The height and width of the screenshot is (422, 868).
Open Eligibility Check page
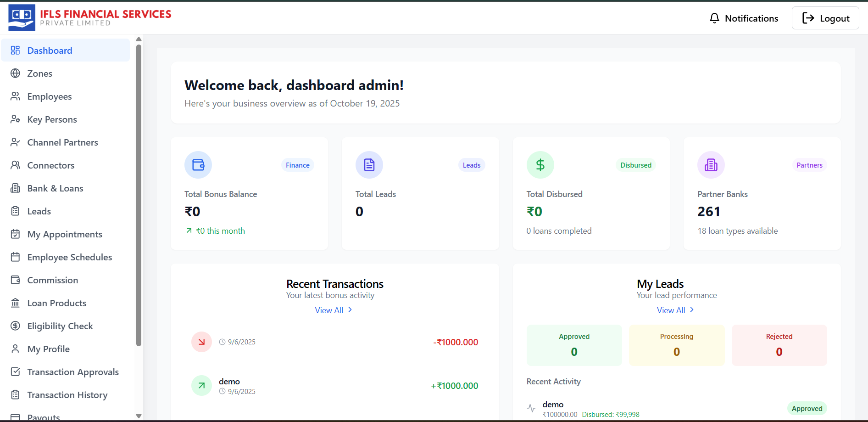point(60,326)
